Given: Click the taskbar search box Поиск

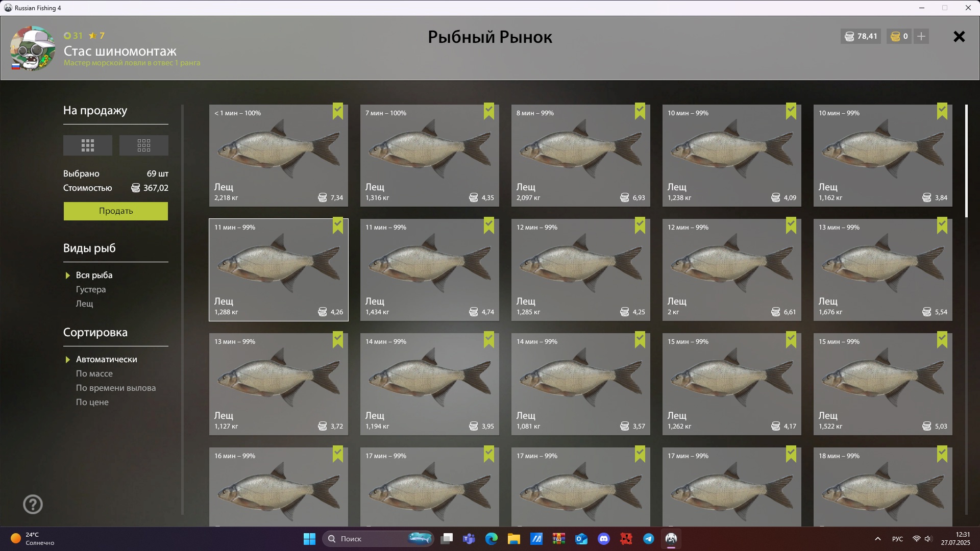Looking at the screenshot, I should coord(378,539).
